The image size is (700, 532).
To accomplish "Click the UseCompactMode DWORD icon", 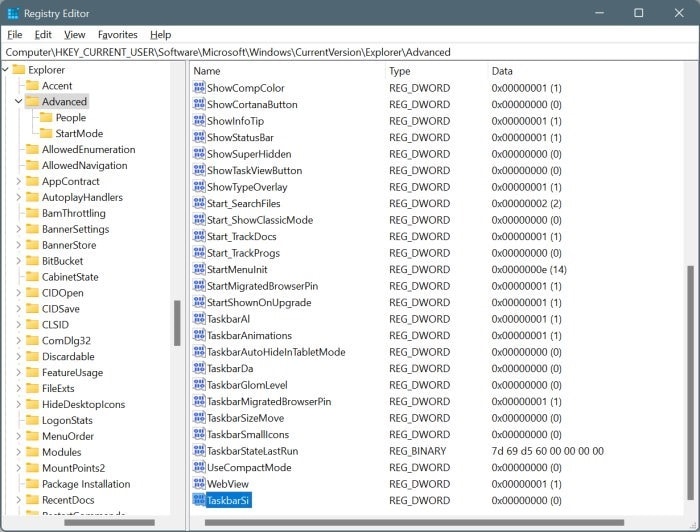I will pos(199,467).
